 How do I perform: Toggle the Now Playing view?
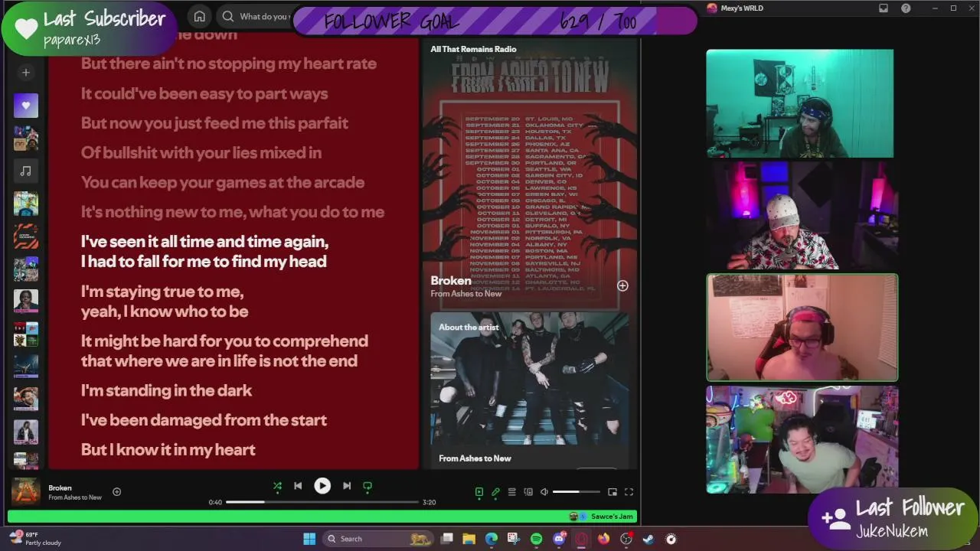click(x=479, y=492)
